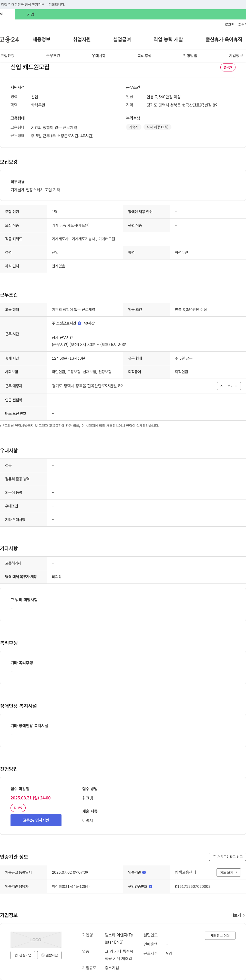
Task: Click the company name 텔스타 이엔지
Action: tap(119, 939)
